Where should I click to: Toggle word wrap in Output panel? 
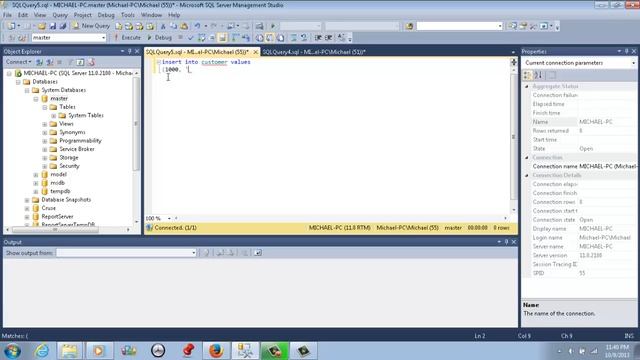coord(258,253)
